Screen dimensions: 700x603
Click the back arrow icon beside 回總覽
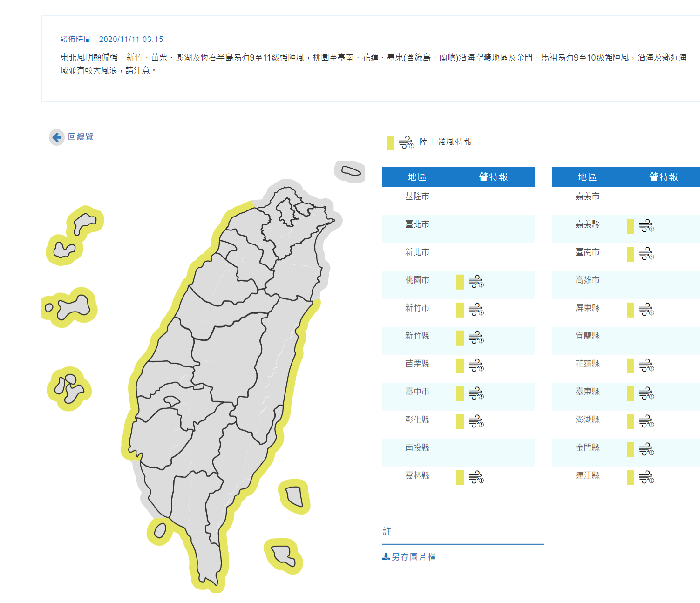57,137
